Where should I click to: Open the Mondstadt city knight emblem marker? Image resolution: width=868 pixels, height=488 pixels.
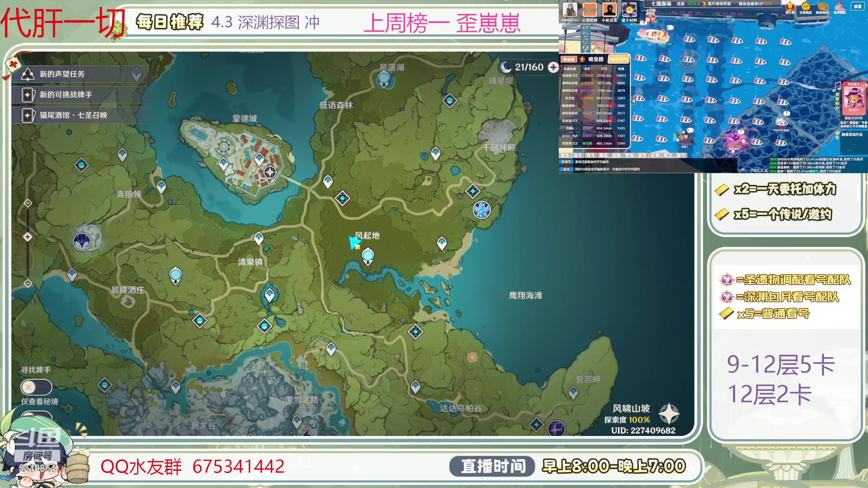(270, 172)
